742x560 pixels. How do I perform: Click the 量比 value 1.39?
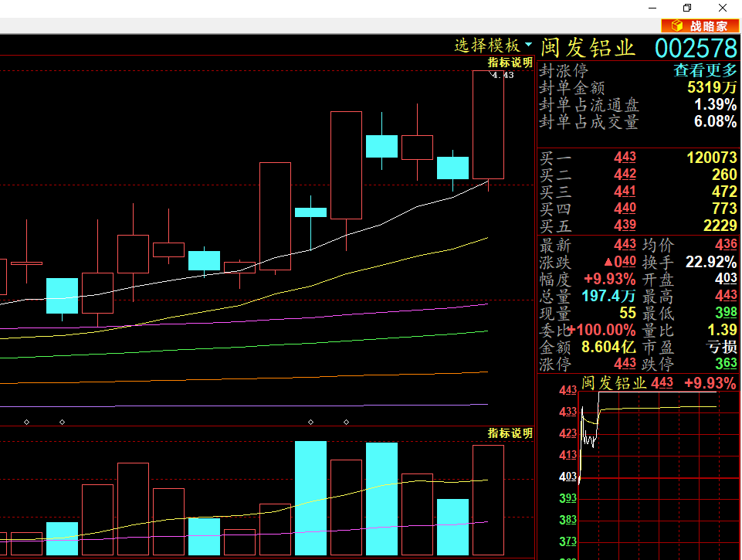pos(722,330)
